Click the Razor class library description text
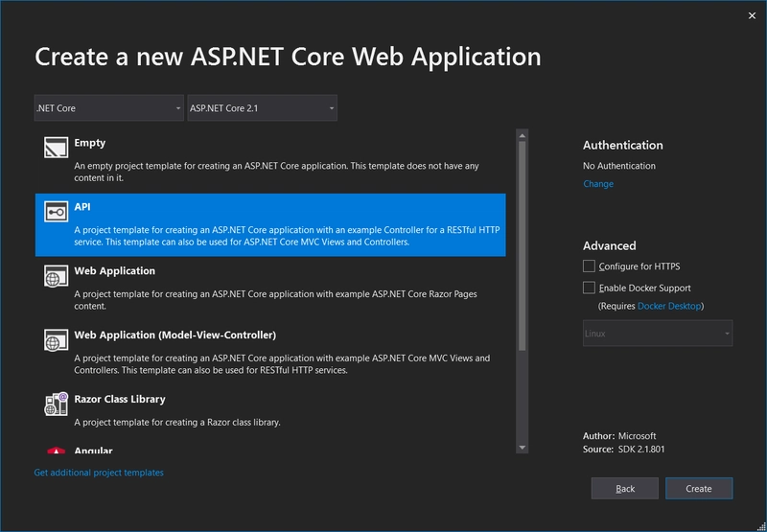Viewport: 767px width, 532px height. (x=177, y=422)
